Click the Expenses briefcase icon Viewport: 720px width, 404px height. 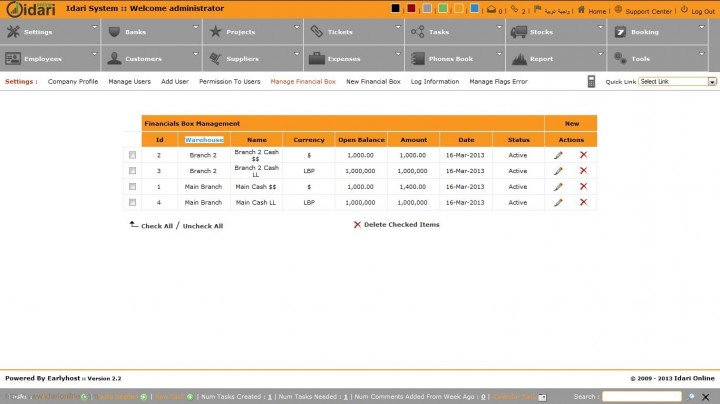point(316,58)
